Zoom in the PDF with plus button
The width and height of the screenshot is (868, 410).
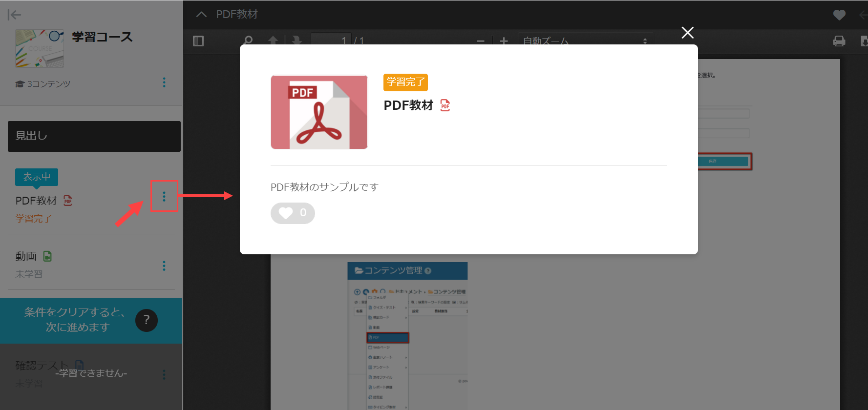tap(504, 41)
